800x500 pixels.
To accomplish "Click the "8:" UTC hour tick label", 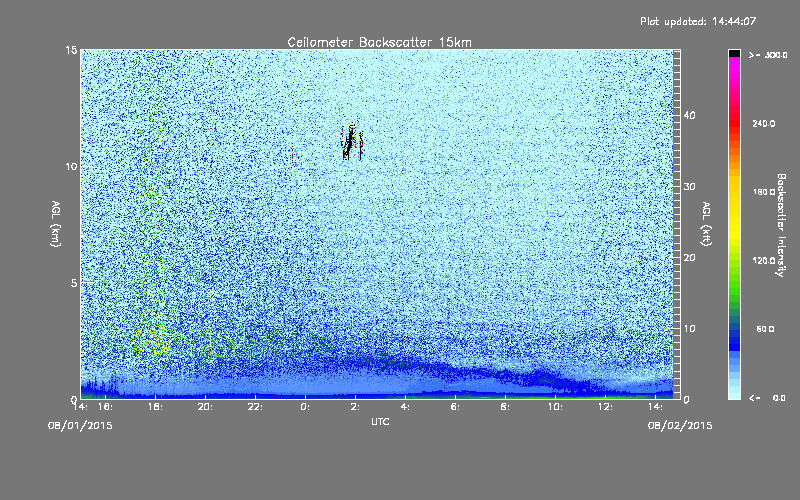I will point(505,407).
